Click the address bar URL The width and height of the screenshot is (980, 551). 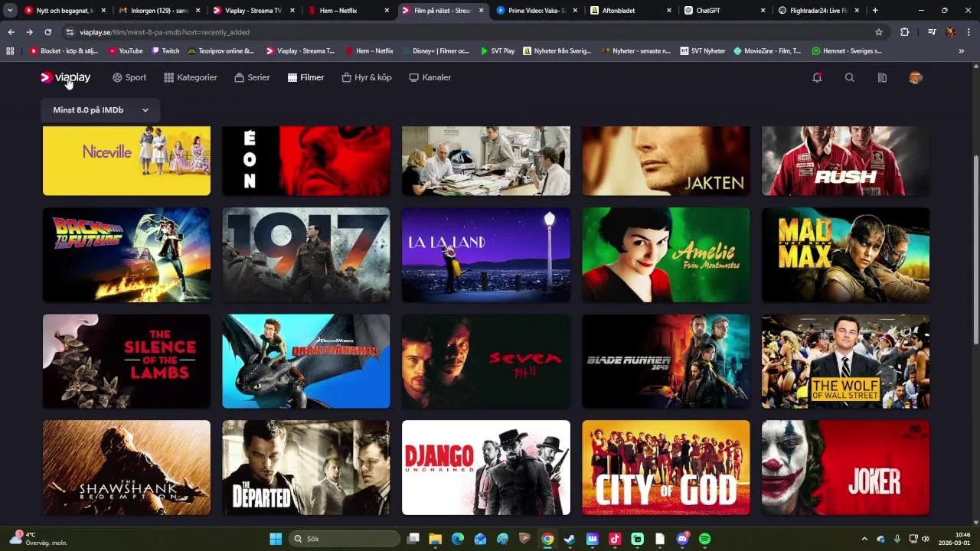[x=165, y=32]
